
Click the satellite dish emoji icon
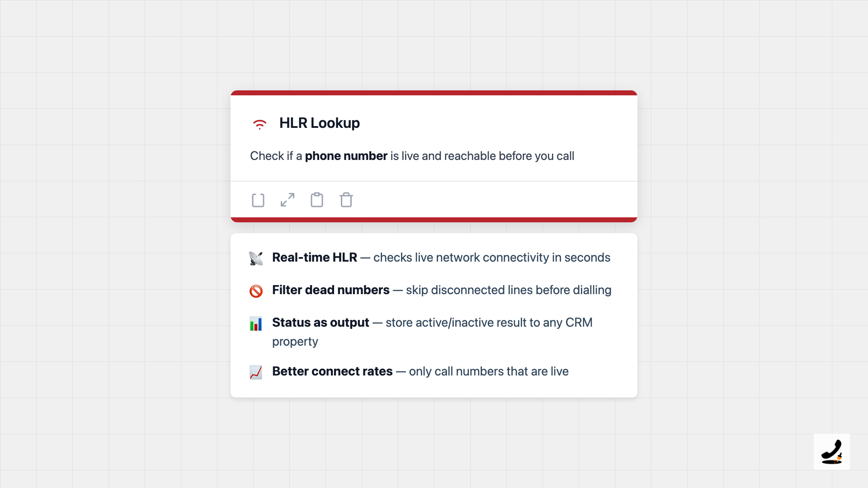[256, 258]
